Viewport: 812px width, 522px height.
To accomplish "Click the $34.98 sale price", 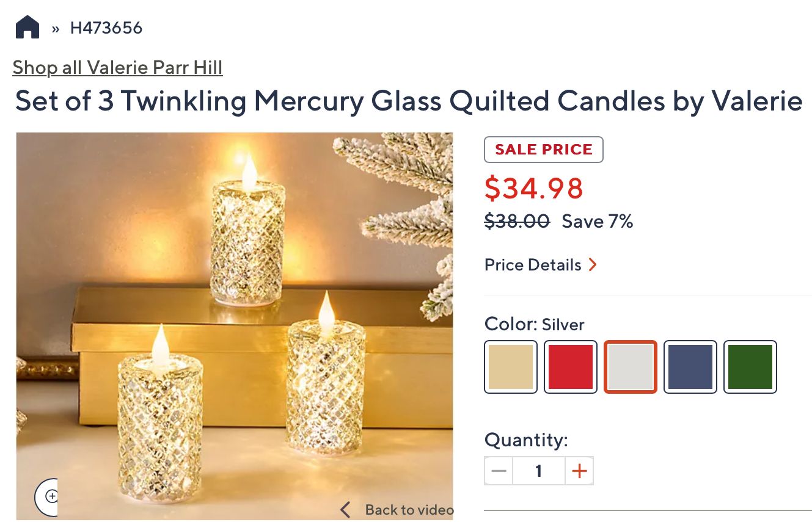I will [534, 189].
